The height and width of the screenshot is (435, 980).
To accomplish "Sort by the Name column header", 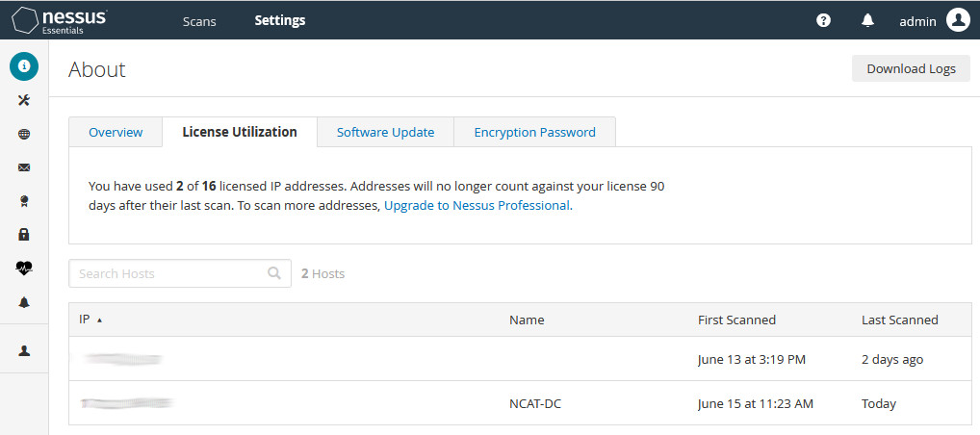I will pos(527,320).
